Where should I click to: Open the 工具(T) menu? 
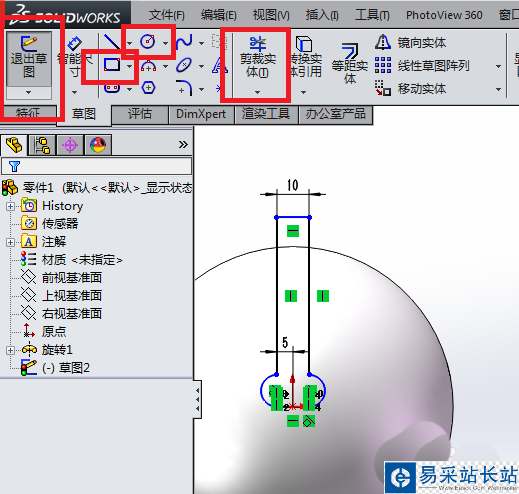pyautogui.click(x=372, y=15)
